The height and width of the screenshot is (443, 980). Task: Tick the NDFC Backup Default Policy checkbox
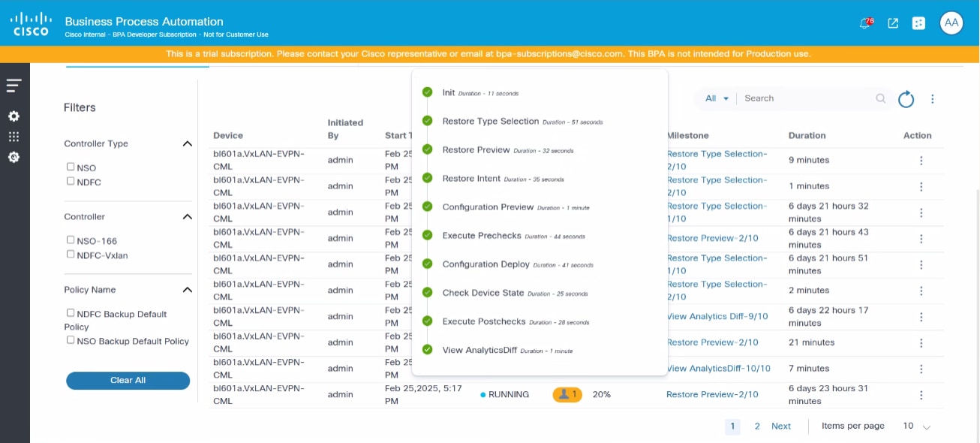(71, 313)
